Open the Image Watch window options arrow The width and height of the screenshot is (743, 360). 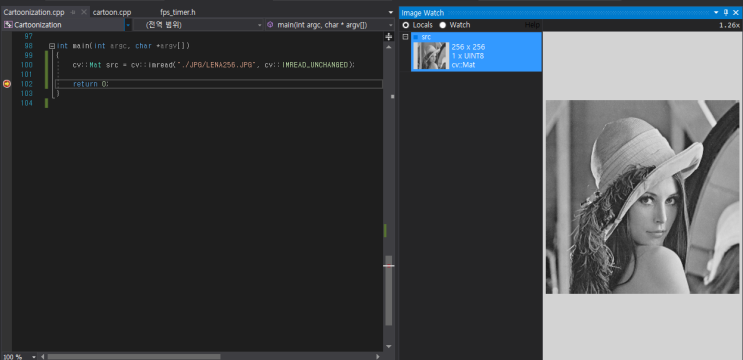point(717,13)
